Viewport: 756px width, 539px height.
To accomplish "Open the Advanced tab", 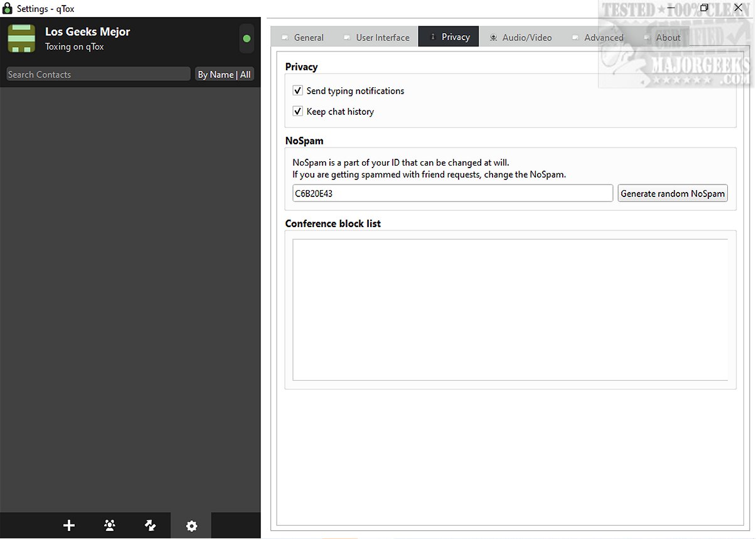I will [x=598, y=37].
